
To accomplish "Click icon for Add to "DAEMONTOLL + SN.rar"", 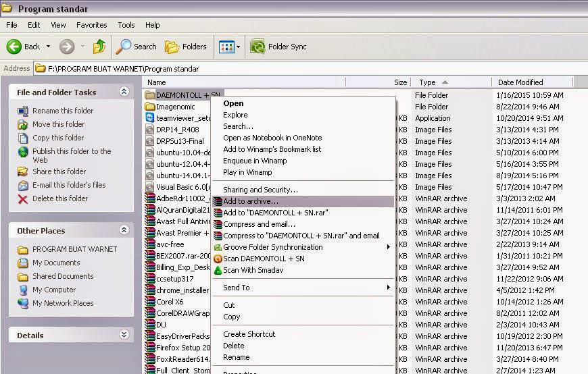I will [218, 213].
